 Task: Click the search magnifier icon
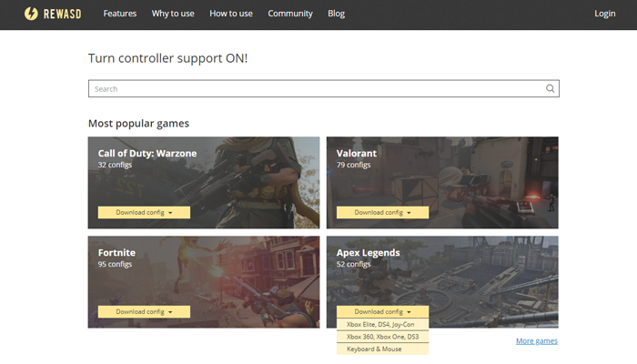click(550, 88)
